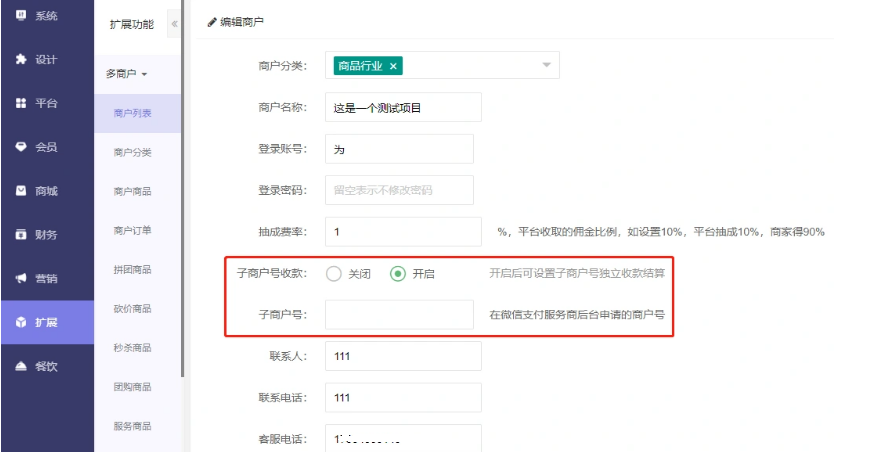Click the 系统 sidebar icon
Screen dimensions: 892x452
click(x=21, y=16)
